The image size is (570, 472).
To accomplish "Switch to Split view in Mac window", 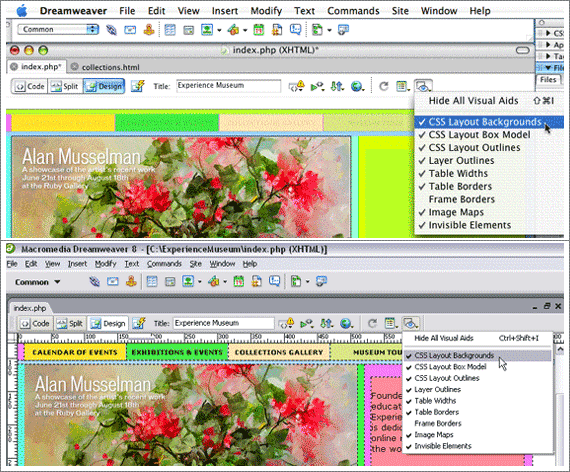I will [x=65, y=87].
